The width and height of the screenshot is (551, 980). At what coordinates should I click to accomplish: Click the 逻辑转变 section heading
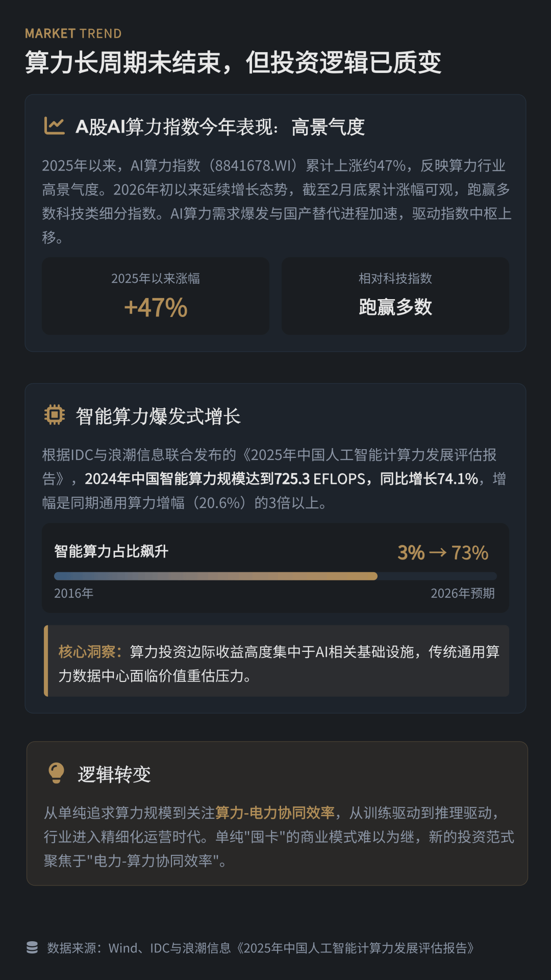(x=114, y=774)
